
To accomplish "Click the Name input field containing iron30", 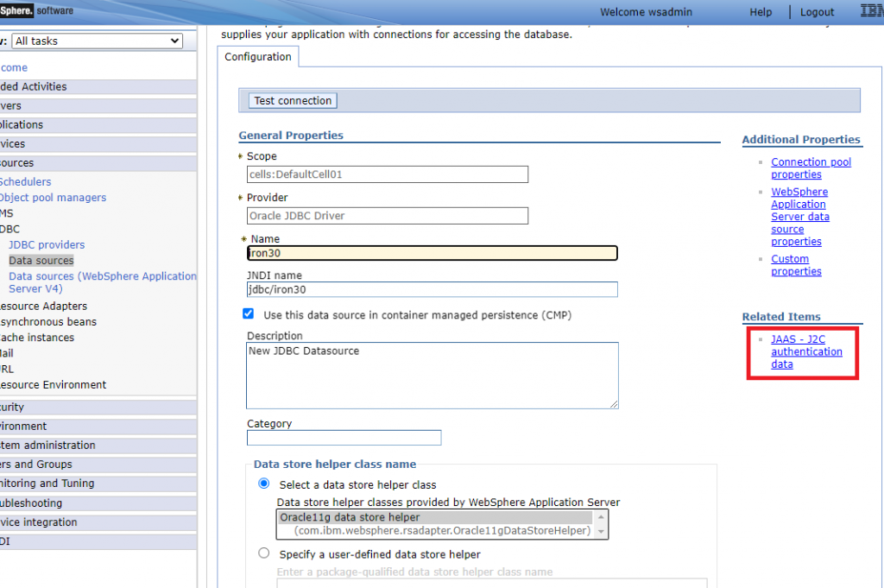I will [433, 253].
